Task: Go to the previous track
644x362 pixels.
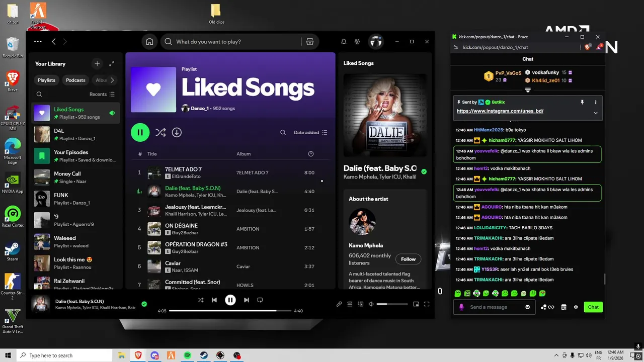Action: click(x=214, y=300)
